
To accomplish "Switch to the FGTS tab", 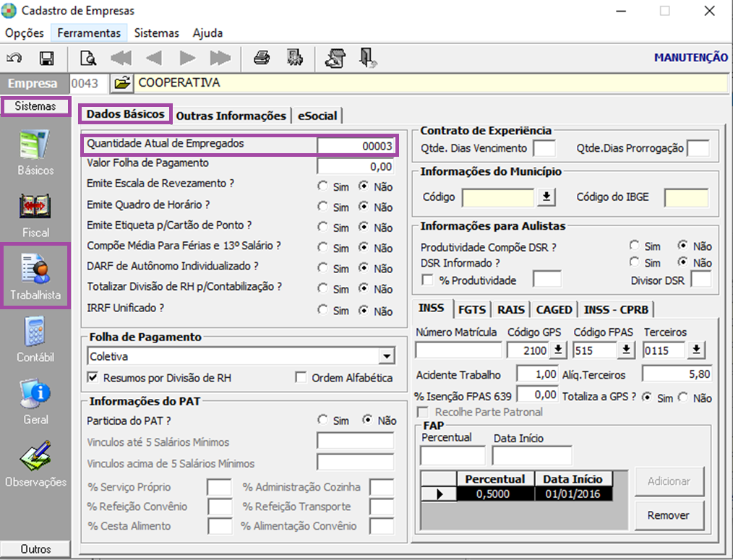I will tap(472, 309).
